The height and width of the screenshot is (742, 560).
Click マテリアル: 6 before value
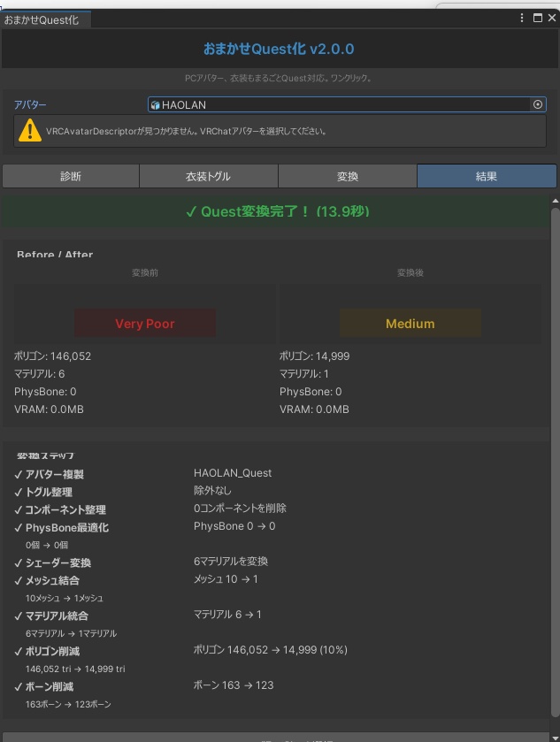point(39,374)
